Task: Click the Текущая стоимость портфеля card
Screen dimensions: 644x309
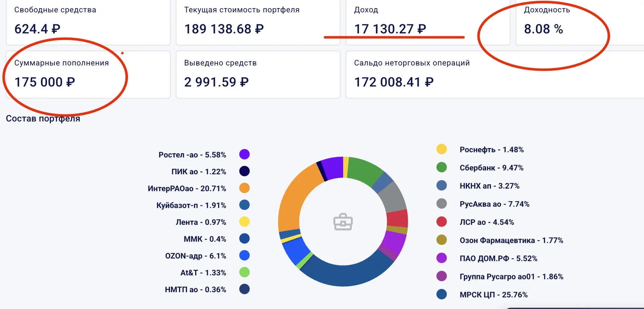Action: pos(258,22)
